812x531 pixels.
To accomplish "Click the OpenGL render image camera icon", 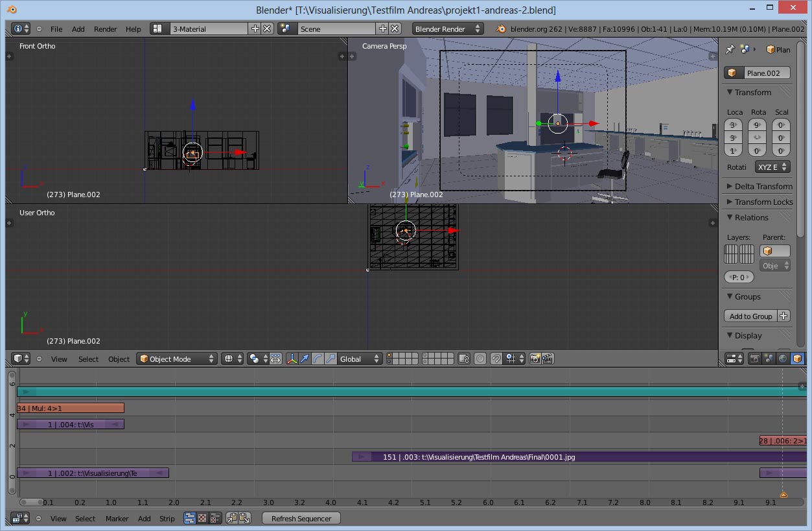I will coord(535,359).
